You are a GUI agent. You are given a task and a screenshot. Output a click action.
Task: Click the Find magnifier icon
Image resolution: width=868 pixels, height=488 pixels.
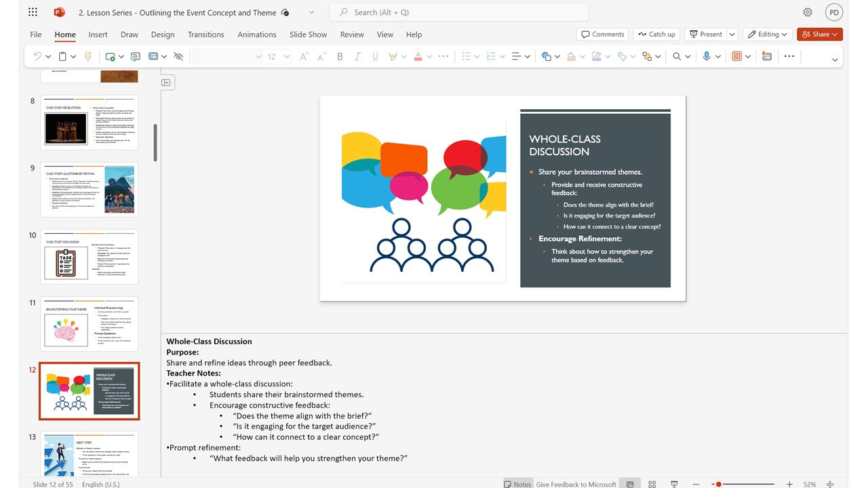click(676, 57)
